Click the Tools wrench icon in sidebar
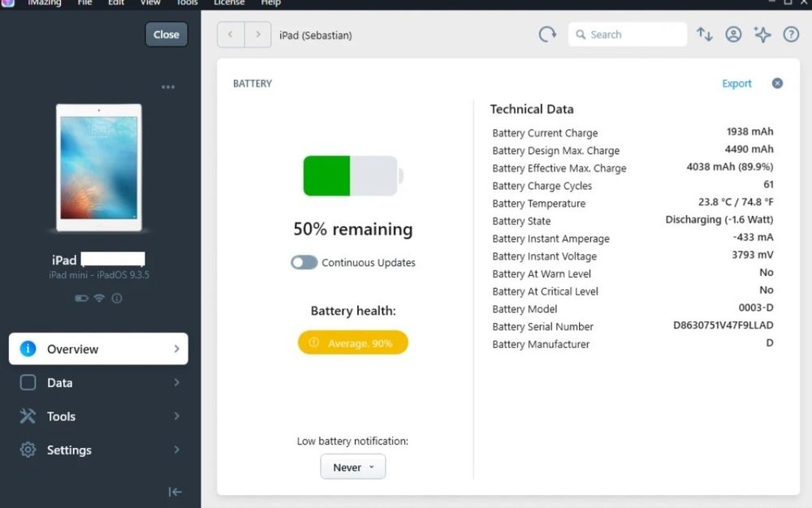The height and width of the screenshot is (508, 812). (x=28, y=416)
